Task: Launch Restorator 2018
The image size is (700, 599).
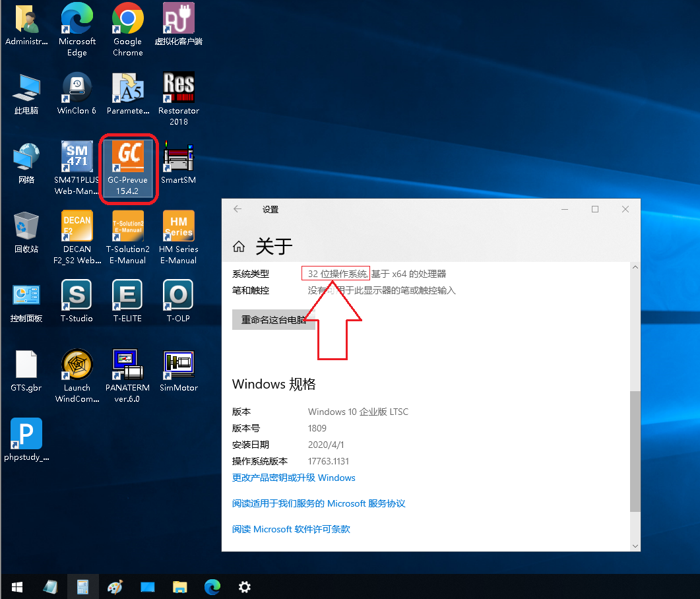Action: pyautogui.click(x=178, y=88)
